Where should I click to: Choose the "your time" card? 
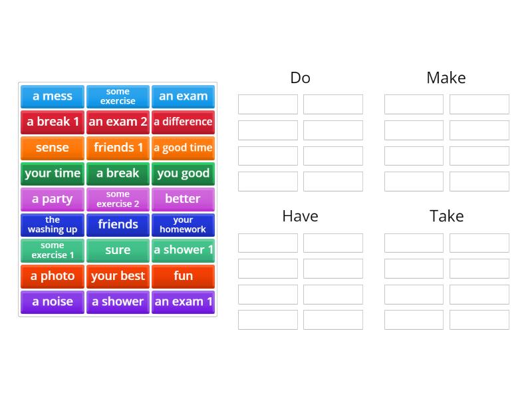point(52,173)
